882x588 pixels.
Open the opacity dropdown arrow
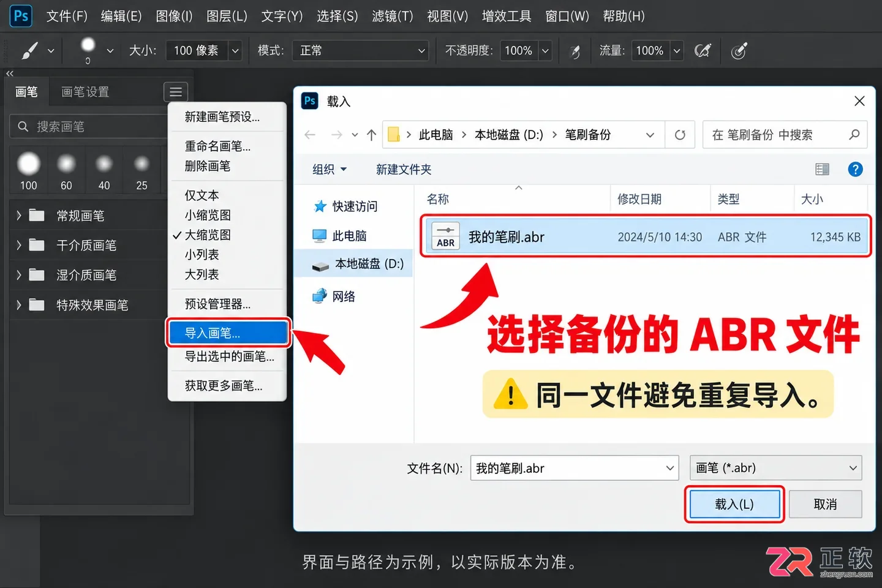point(545,51)
